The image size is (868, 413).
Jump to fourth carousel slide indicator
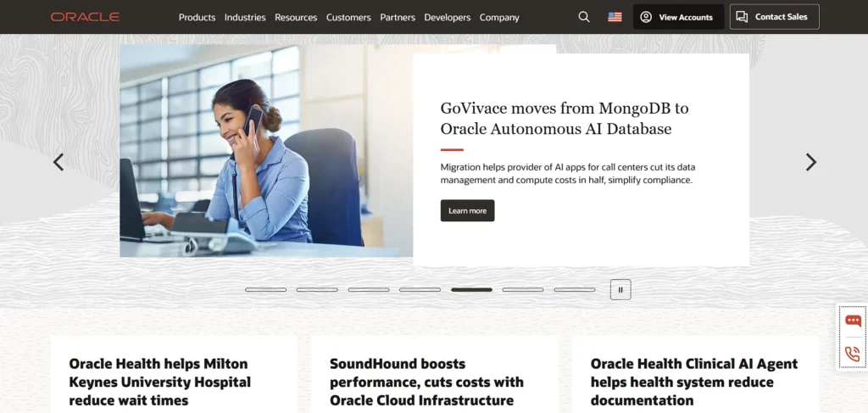(x=420, y=289)
